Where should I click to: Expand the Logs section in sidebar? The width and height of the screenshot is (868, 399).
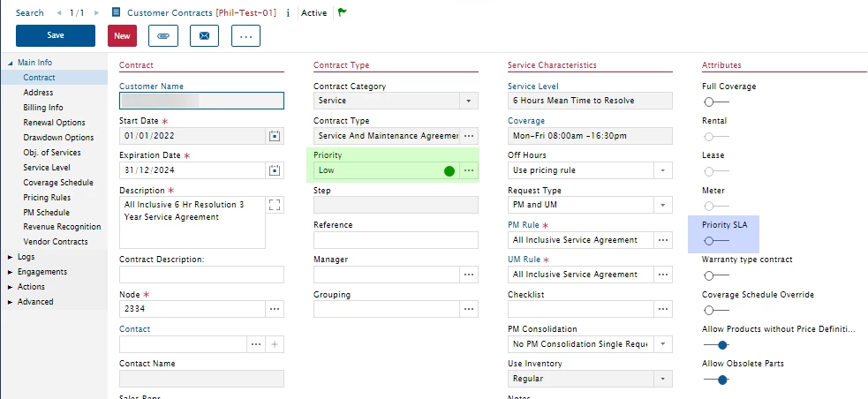tap(11, 257)
